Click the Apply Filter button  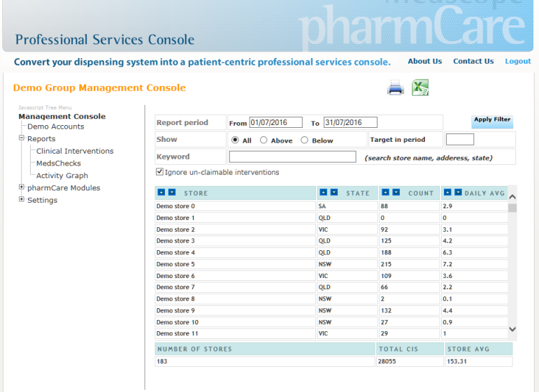(492, 122)
